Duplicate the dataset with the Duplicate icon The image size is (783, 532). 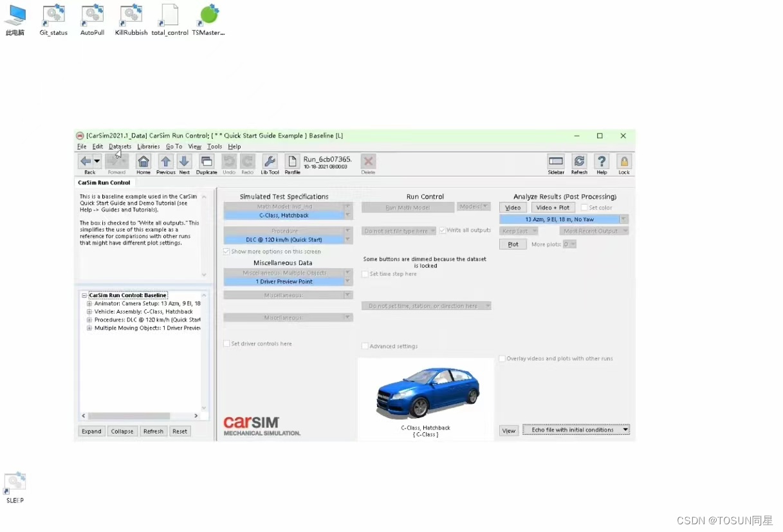(207, 161)
